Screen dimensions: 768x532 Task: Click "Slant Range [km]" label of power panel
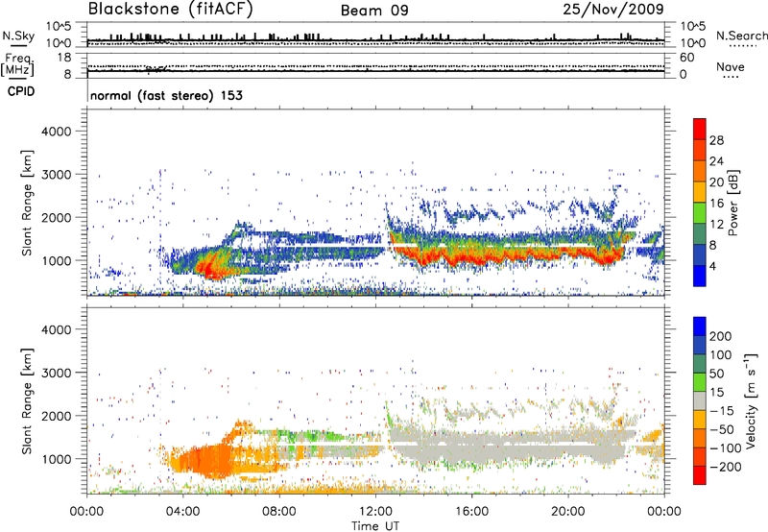[x=27, y=203]
